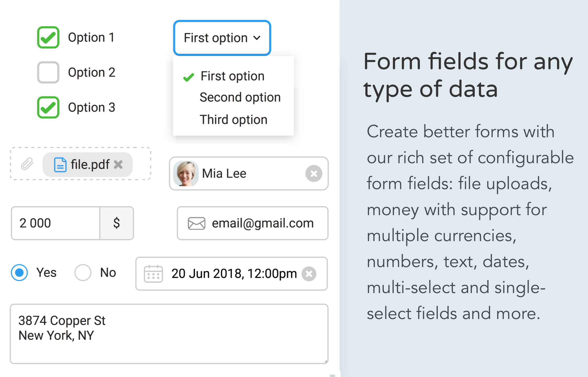Uncheck the Option 1 checkbox
The image size is (588, 377).
coord(48,38)
